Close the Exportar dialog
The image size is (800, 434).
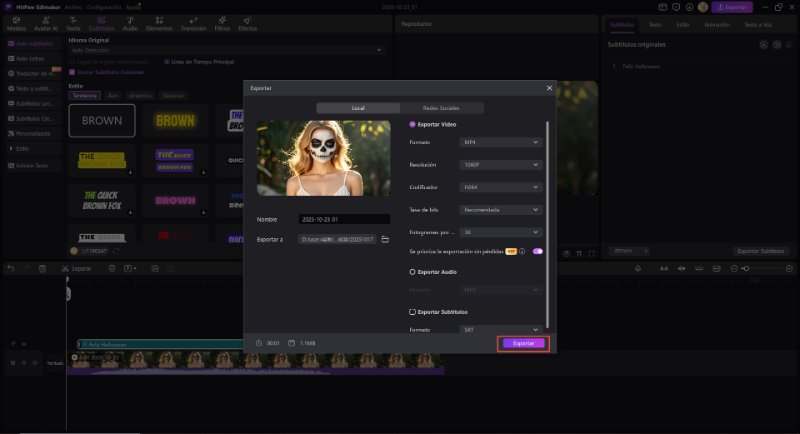(x=549, y=88)
